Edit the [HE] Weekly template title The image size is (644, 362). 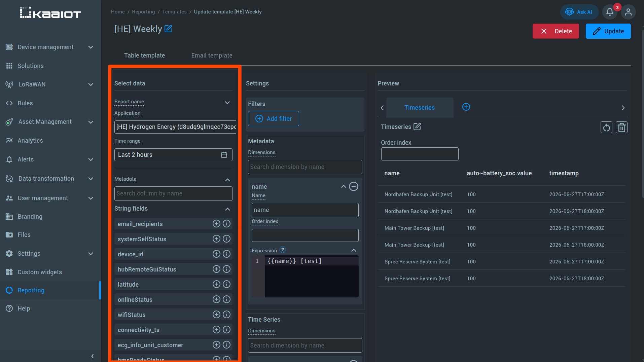click(x=168, y=29)
